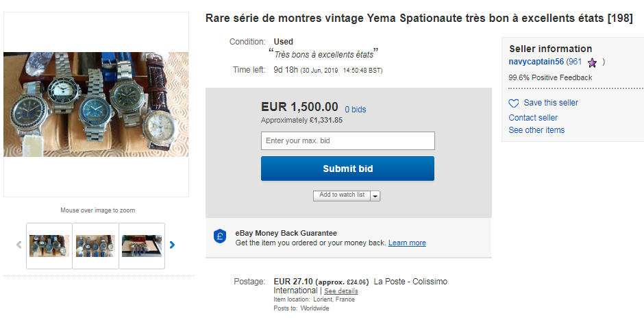644x320 pixels.
Task: Open navycaptain56 seller profile link
Action: click(x=536, y=62)
